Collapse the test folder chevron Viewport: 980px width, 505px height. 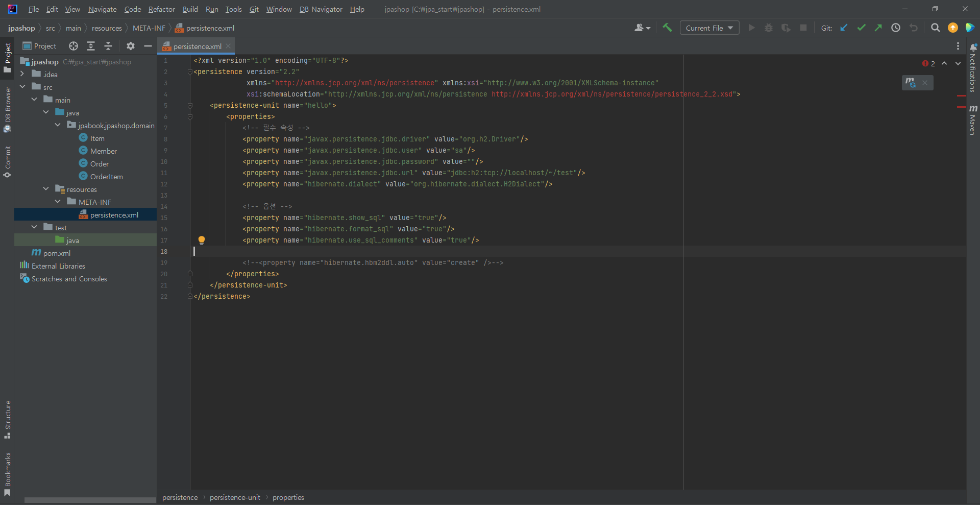pos(34,227)
